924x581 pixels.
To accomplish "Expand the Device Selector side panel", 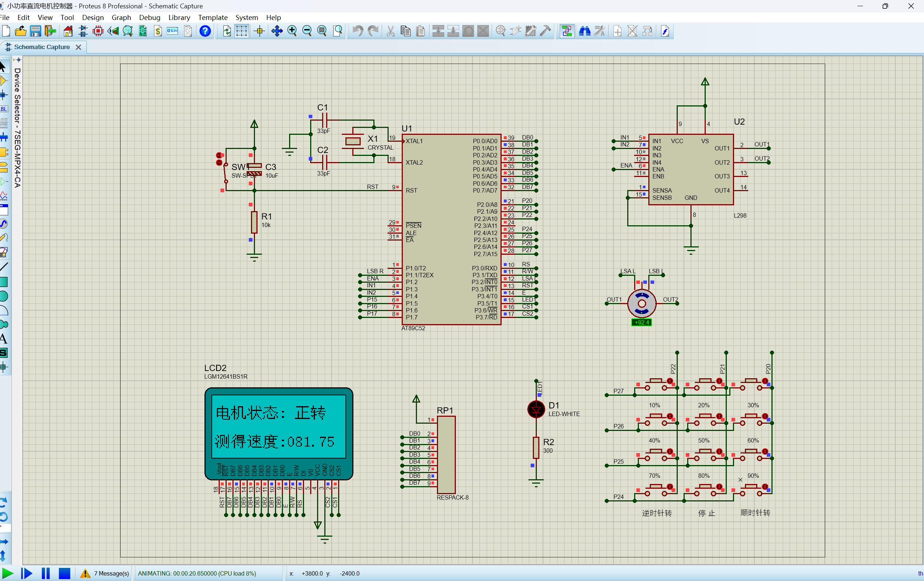I will (17, 128).
